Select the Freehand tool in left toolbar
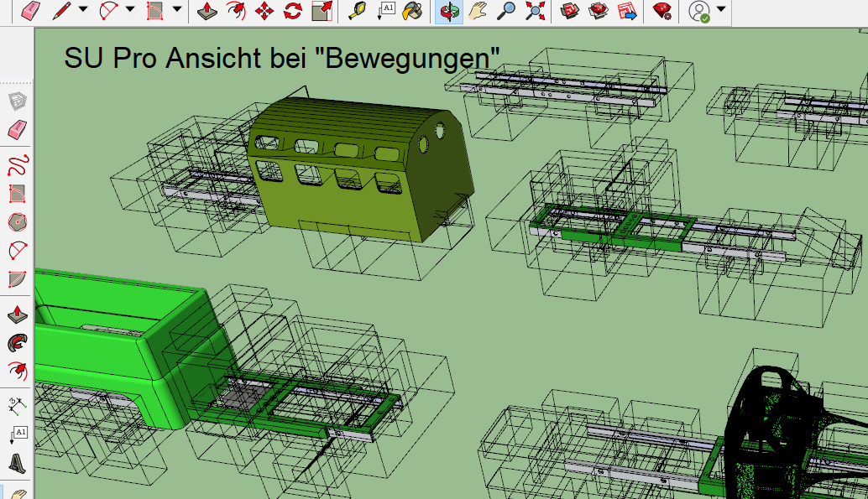The height and width of the screenshot is (499, 868). tap(17, 165)
